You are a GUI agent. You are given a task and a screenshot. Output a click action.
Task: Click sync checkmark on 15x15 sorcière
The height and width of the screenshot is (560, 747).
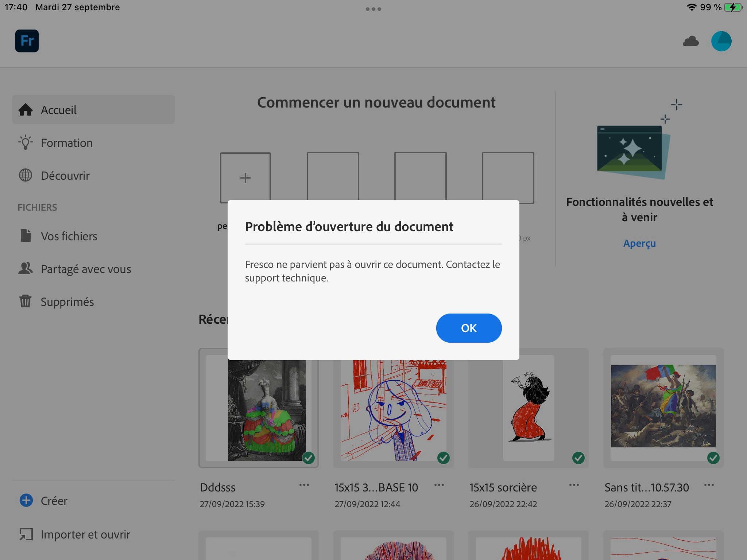point(578,458)
